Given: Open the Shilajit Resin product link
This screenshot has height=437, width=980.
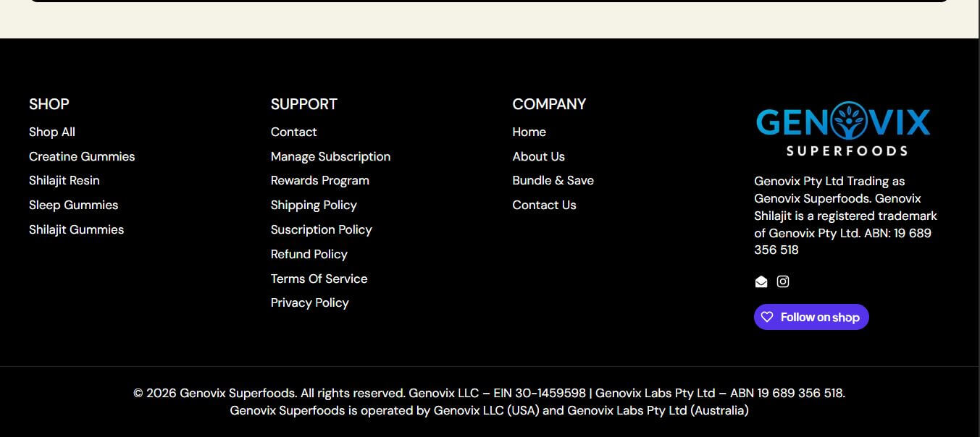Looking at the screenshot, I should tap(64, 180).
